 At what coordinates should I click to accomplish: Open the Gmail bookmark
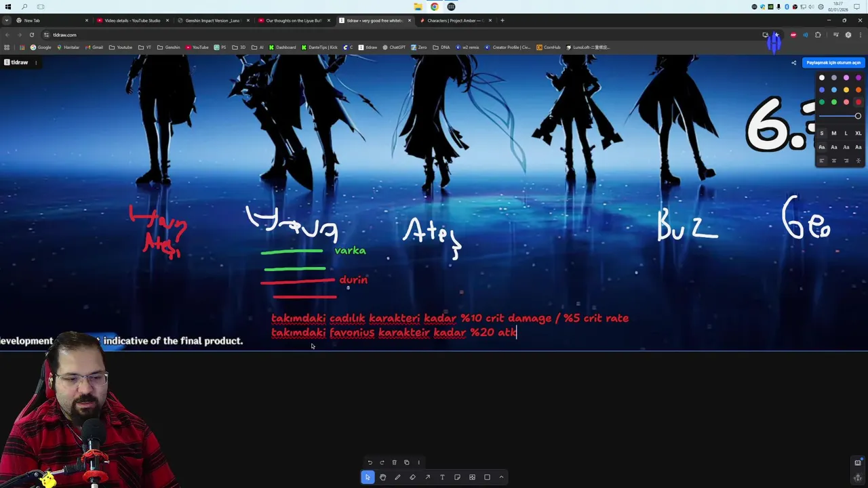coord(94,47)
